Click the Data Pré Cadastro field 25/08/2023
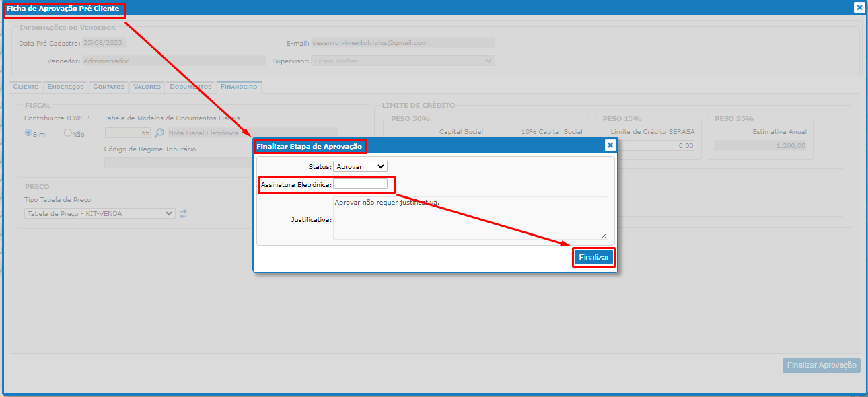 pos(104,42)
